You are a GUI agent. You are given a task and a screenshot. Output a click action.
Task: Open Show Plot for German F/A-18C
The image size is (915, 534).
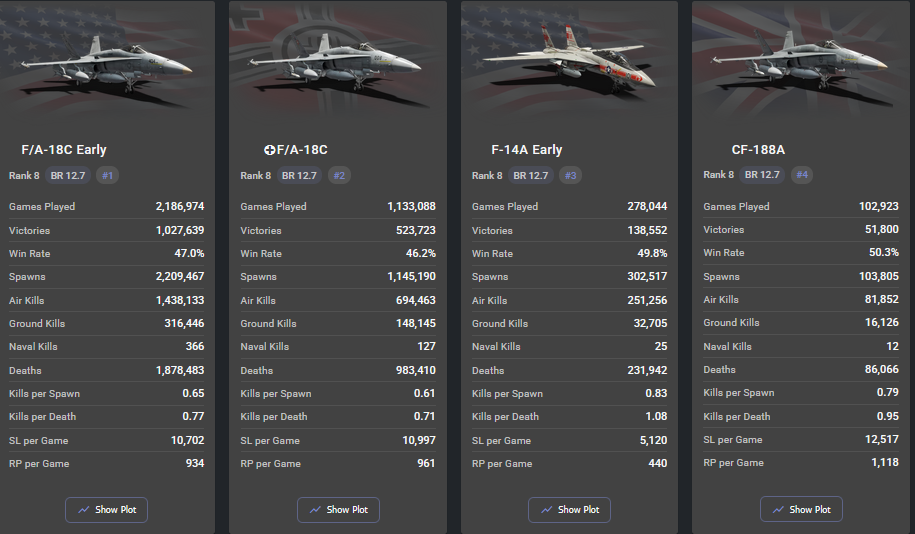[338, 510]
